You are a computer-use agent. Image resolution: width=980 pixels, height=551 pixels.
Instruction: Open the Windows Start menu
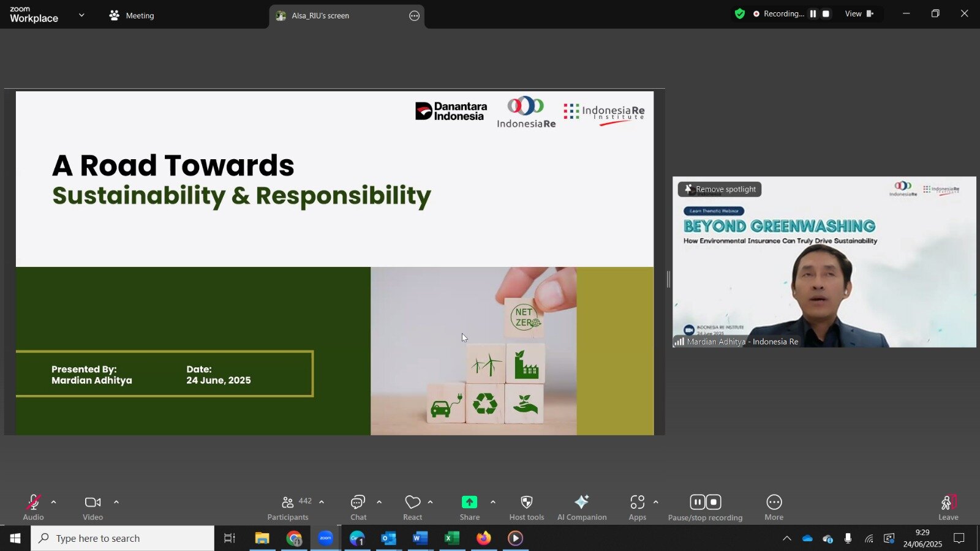pos(15,538)
